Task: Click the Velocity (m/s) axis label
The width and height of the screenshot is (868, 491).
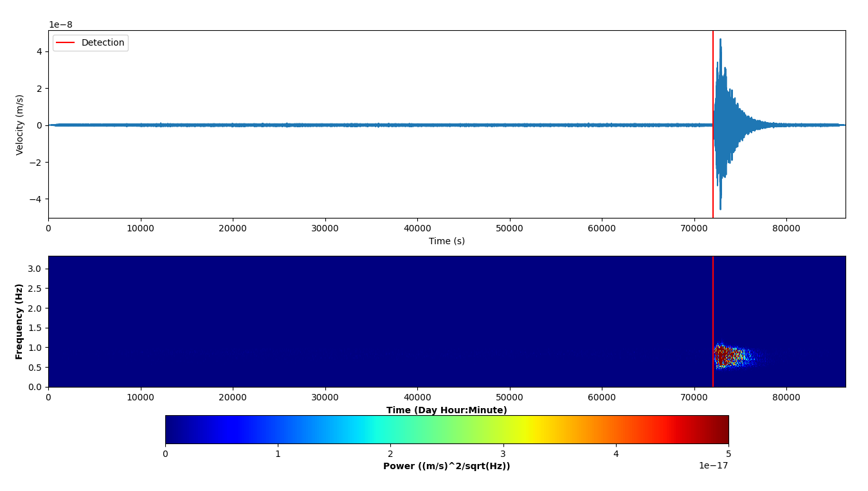Action: pos(20,125)
